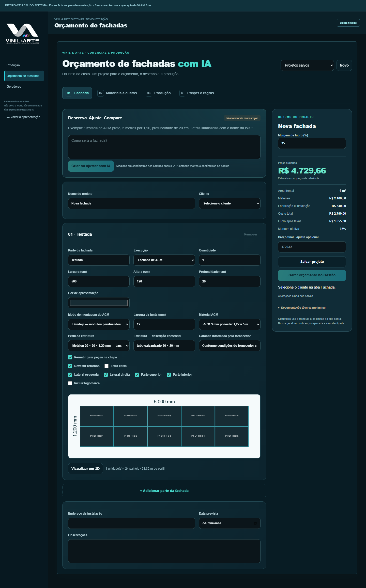
Task: Click Voltar à apresentação link
Action: pyautogui.click(x=23, y=117)
